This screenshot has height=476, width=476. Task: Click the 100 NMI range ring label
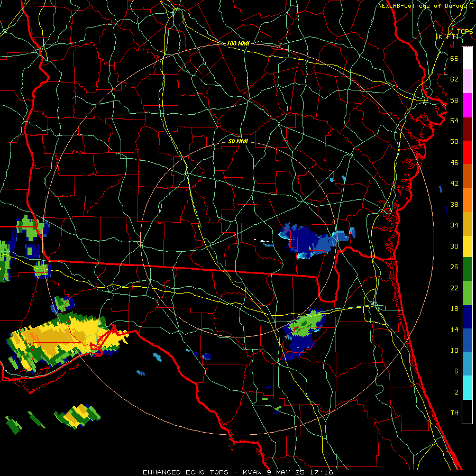pos(238,43)
